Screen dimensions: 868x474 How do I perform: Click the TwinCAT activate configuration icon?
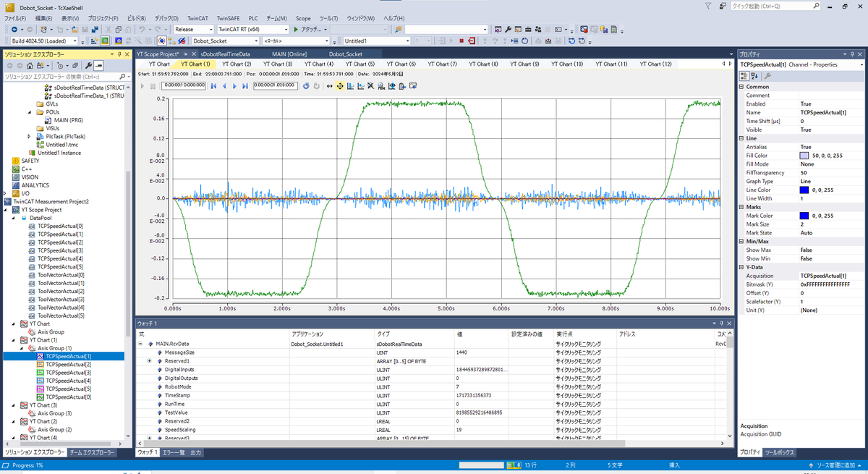pyautogui.click(x=94, y=41)
